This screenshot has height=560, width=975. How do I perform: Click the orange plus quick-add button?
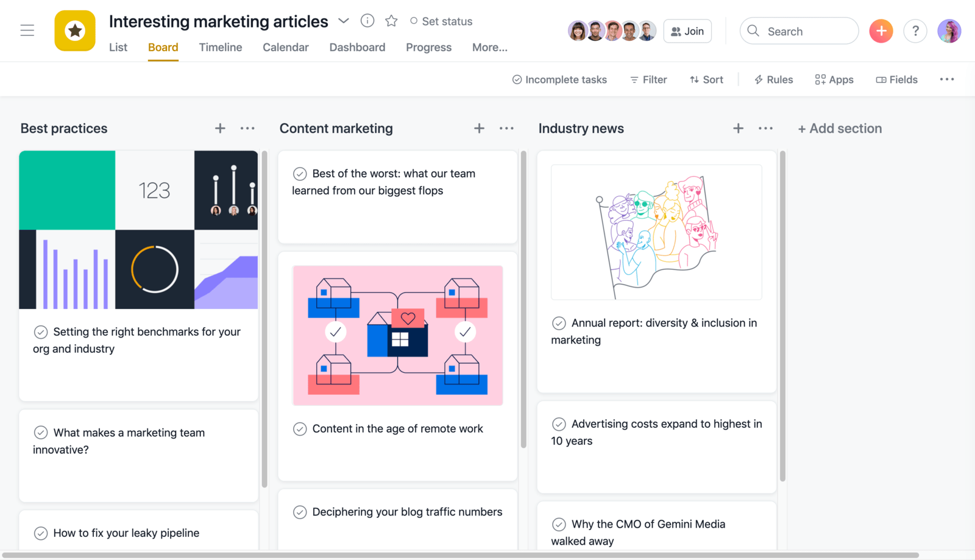click(x=881, y=31)
